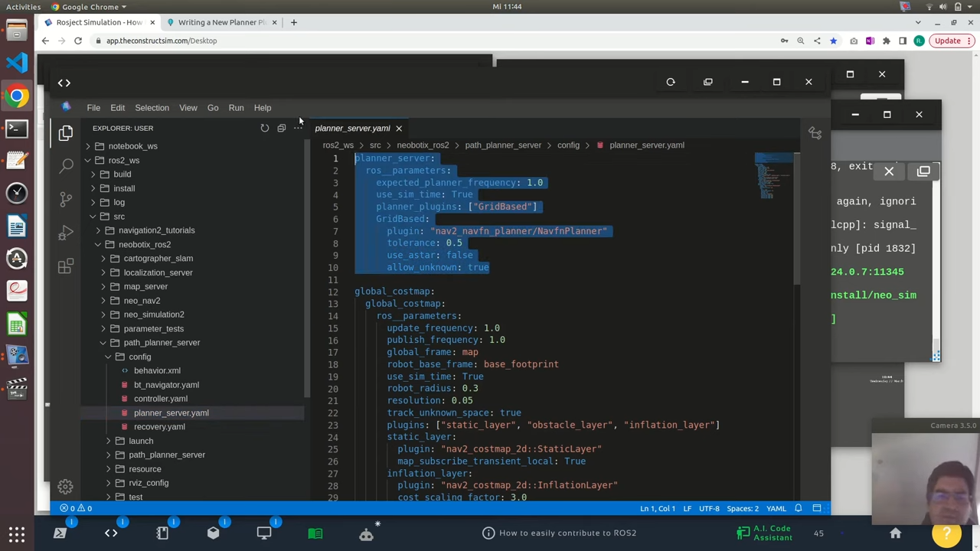Screen dimensions: 980x551
Task: Refresh the Explorer file tree
Action: click(264, 128)
